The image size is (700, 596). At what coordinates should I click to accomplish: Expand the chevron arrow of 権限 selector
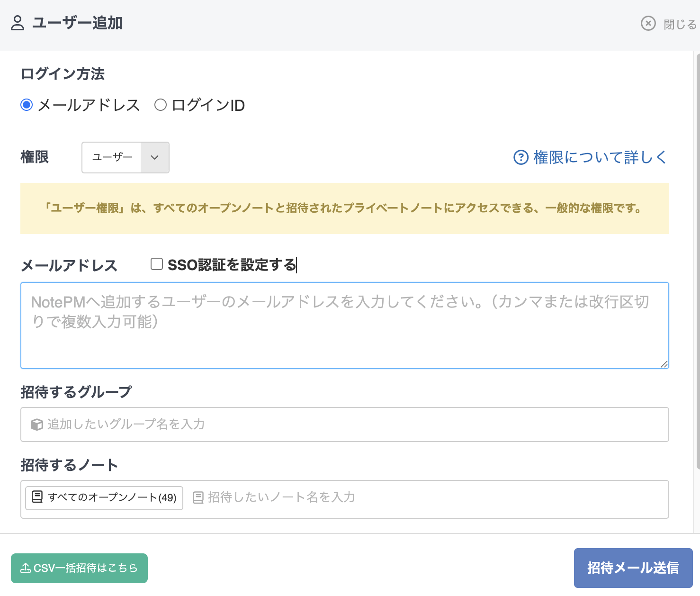[154, 157]
